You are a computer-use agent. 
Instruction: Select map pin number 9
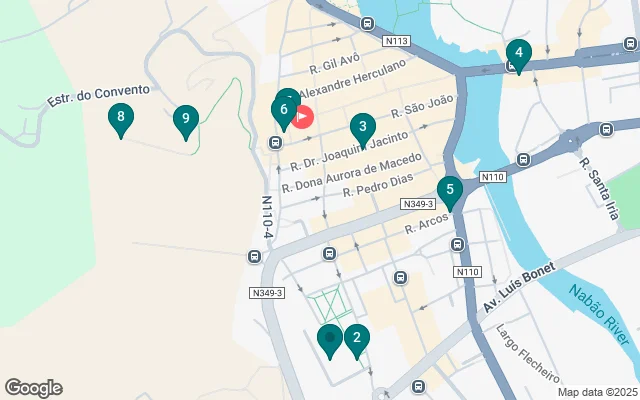click(x=186, y=123)
